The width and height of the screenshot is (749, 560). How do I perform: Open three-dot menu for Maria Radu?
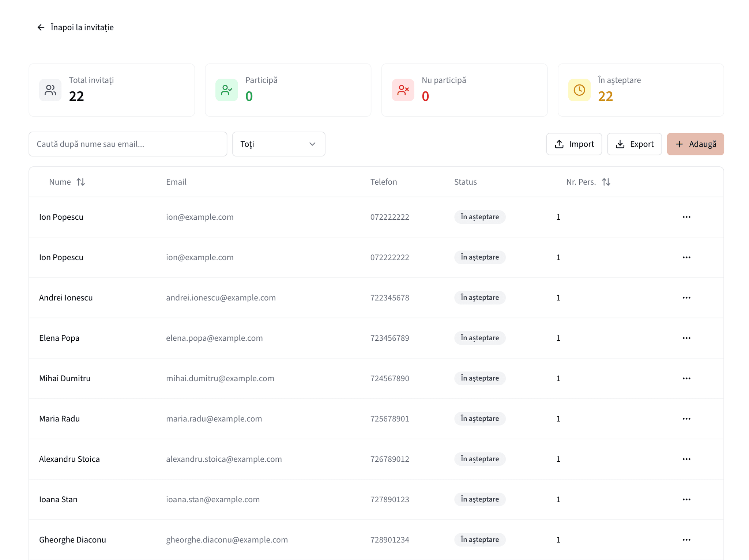tap(686, 419)
